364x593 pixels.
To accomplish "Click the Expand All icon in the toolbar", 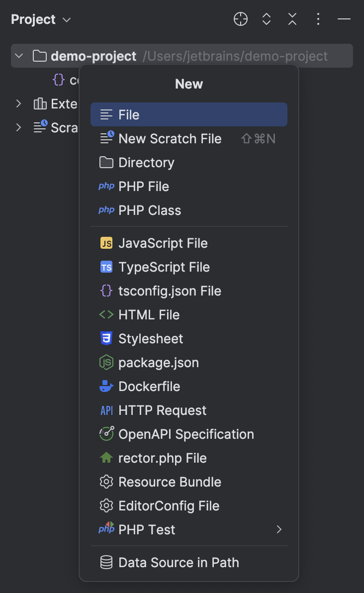I will tap(267, 19).
